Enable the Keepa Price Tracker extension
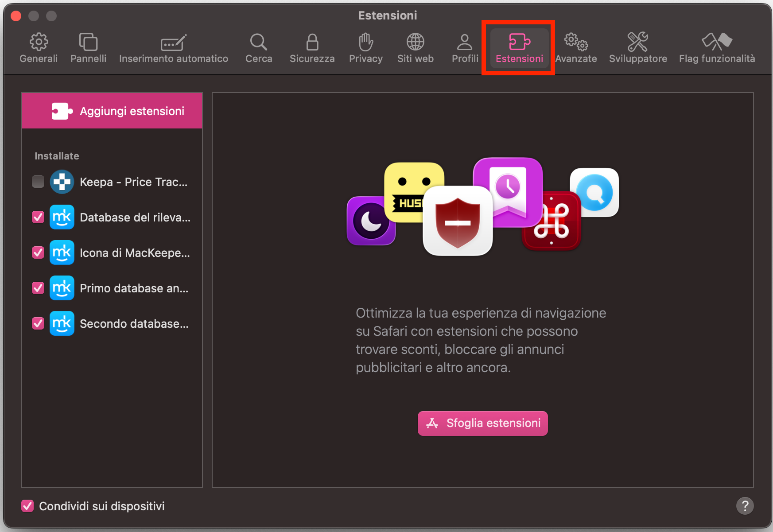Image resolution: width=773 pixels, height=532 pixels. point(38,182)
